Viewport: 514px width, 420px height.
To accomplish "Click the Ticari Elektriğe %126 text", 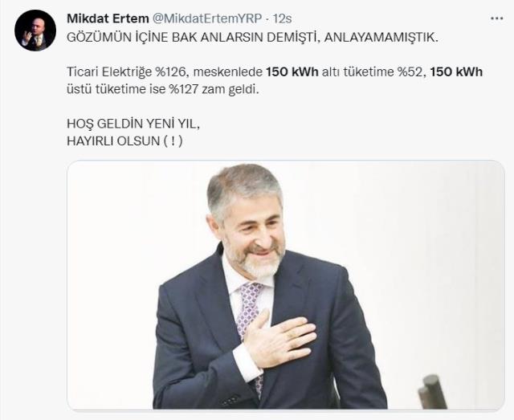I will [128, 72].
